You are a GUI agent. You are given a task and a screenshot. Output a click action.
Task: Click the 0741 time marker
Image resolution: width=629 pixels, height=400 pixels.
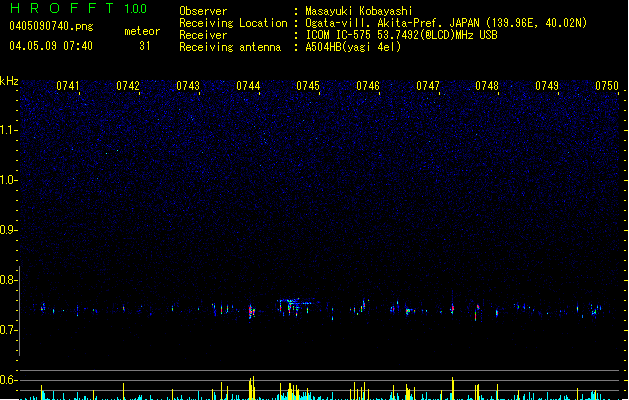(68, 86)
